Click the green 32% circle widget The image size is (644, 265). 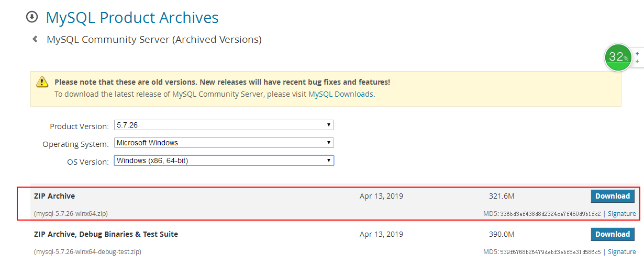point(618,57)
